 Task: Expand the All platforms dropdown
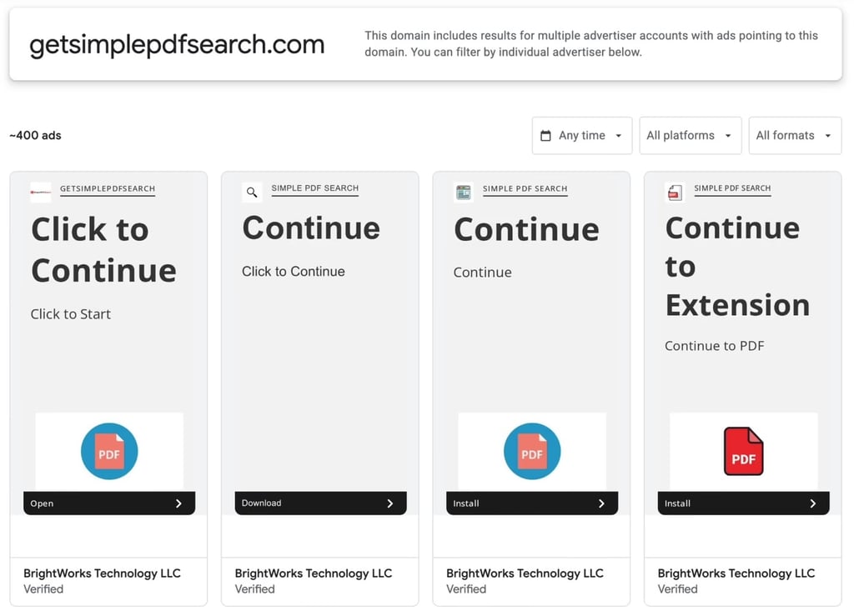pyautogui.click(x=690, y=136)
